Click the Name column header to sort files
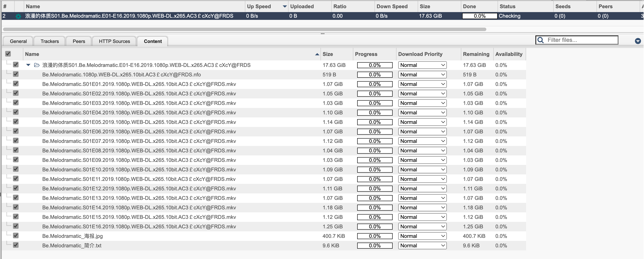This screenshot has height=259, width=644. pos(32,54)
